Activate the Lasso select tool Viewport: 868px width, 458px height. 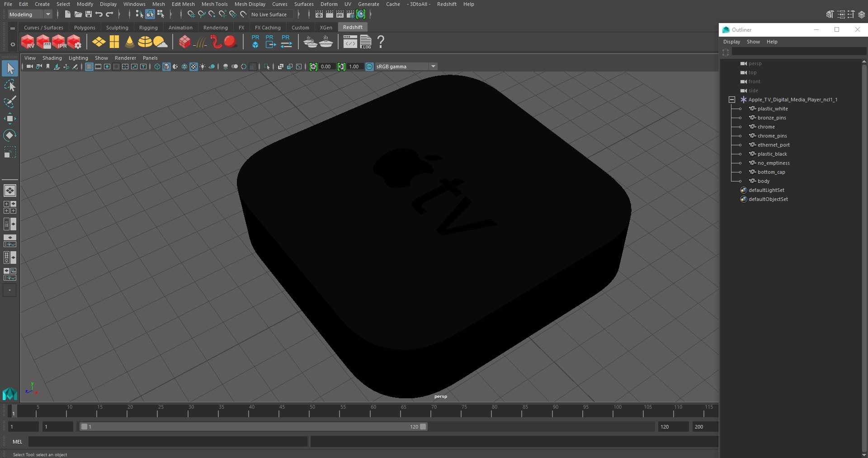[x=10, y=86]
